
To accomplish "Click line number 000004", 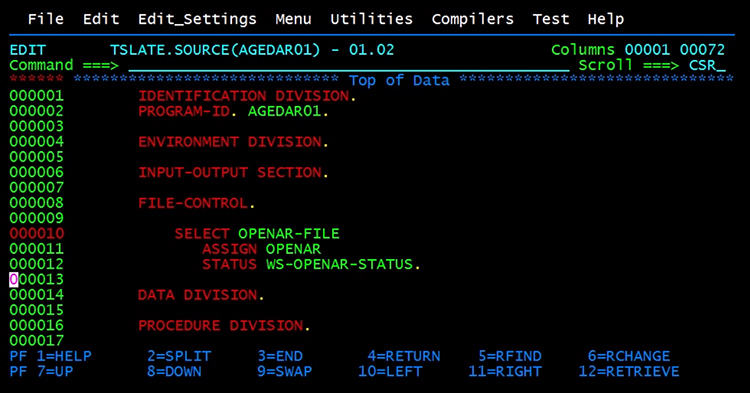I will 37,142.
